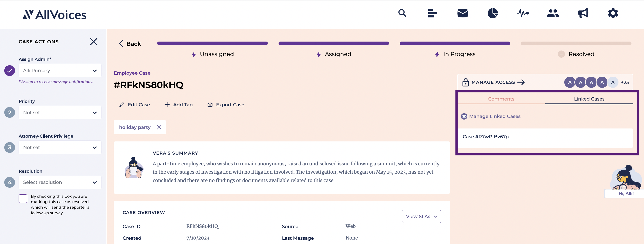Remove the holiday party tag
The height and width of the screenshot is (244, 644).
[159, 127]
